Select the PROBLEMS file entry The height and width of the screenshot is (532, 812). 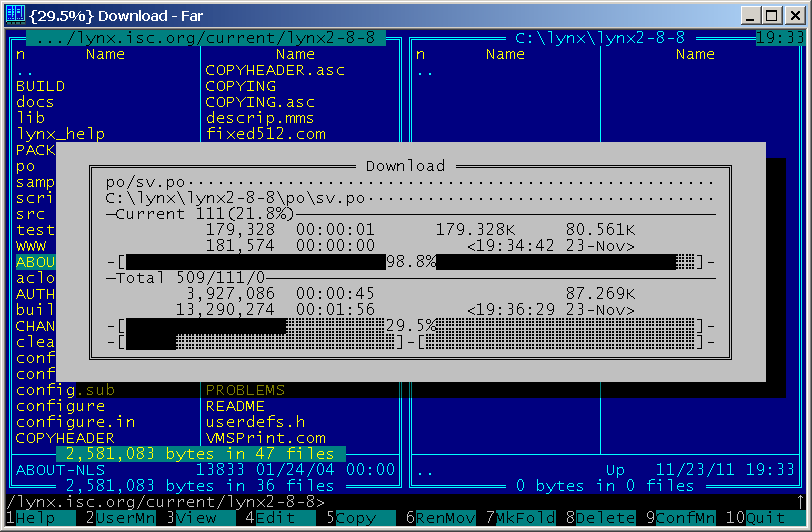(x=245, y=390)
